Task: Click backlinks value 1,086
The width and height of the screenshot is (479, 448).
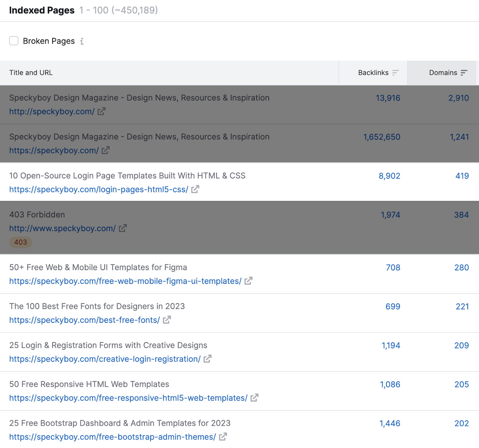Action: [390, 384]
